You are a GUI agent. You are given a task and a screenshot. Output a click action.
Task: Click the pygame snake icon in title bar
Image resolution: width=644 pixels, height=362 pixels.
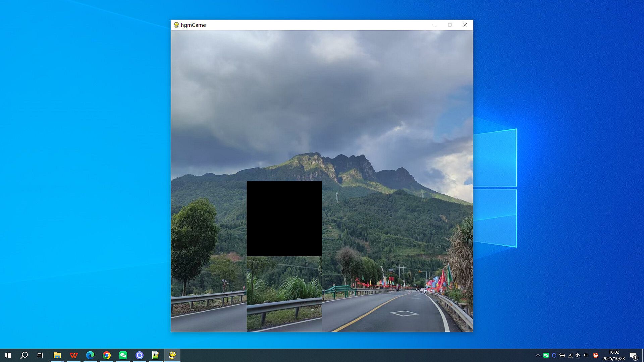click(176, 25)
